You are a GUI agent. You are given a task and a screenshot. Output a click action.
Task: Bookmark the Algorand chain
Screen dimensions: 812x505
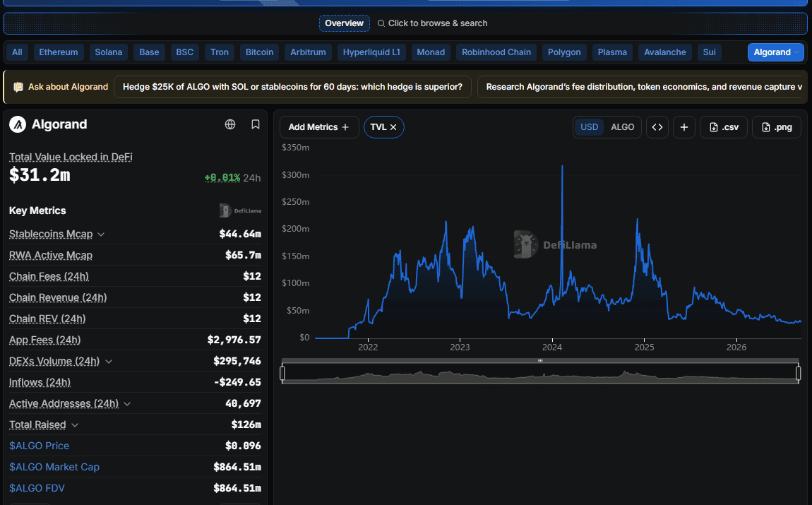coord(256,124)
